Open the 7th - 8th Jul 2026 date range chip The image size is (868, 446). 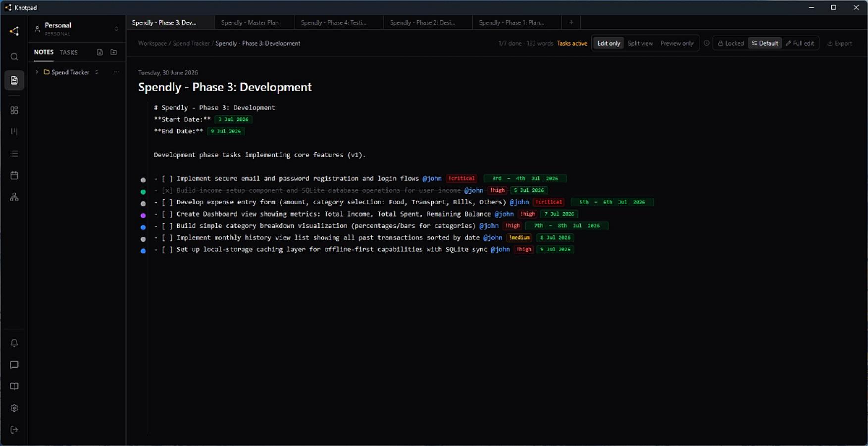566,225
